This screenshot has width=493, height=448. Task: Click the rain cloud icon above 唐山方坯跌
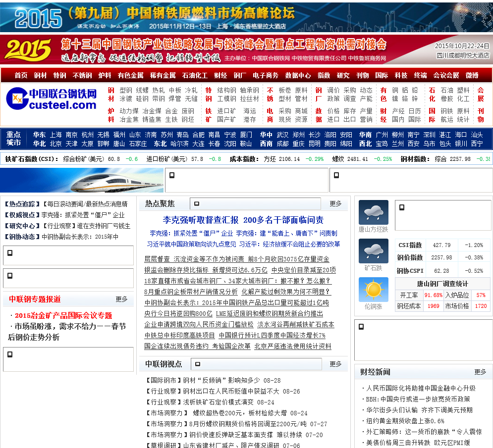(373, 212)
